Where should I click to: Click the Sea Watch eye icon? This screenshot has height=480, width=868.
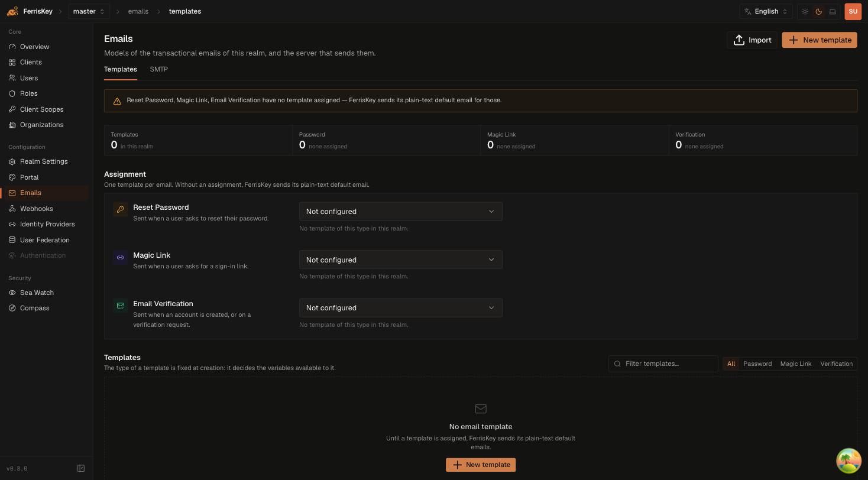(x=12, y=293)
